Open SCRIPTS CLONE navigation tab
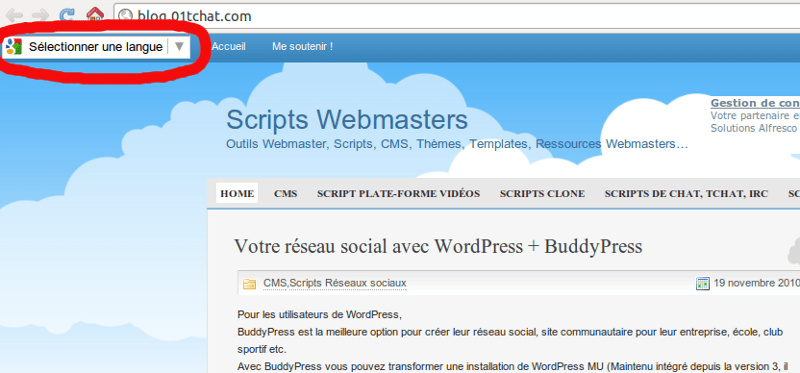Viewport: 800px width, 373px height. click(542, 194)
